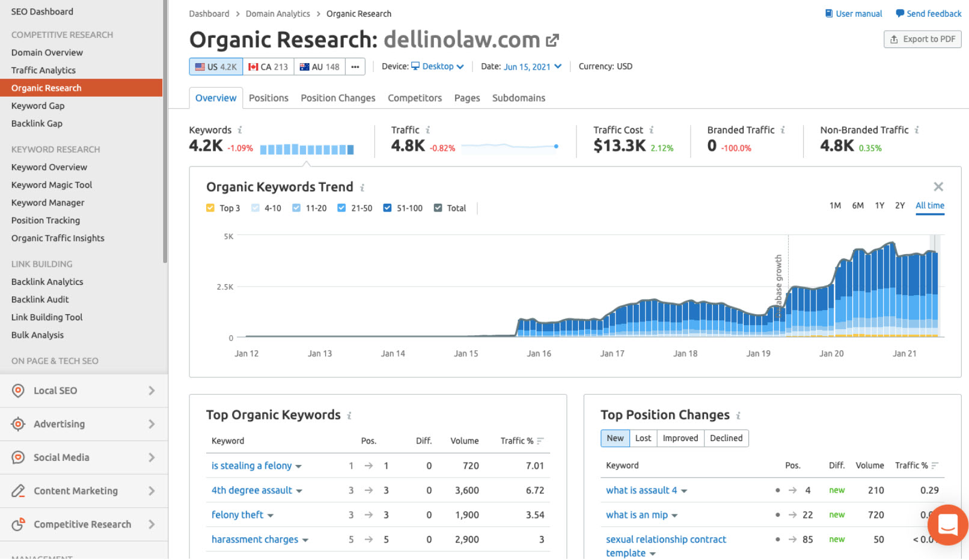Click arrow icon in 'is stealing a felony' row
This screenshot has height=560, width=969.
(x=368, y=466)
